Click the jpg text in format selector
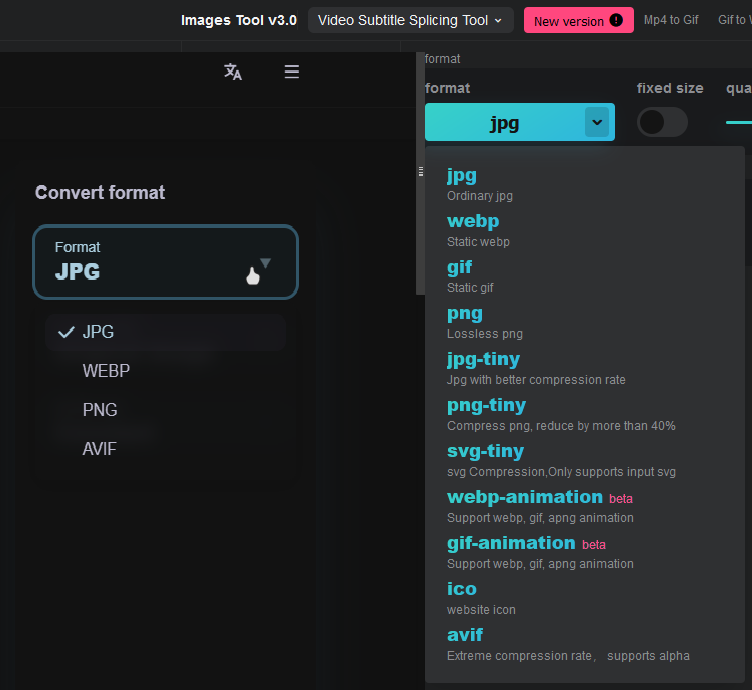The image size is (752, 690). coord(504,124)
